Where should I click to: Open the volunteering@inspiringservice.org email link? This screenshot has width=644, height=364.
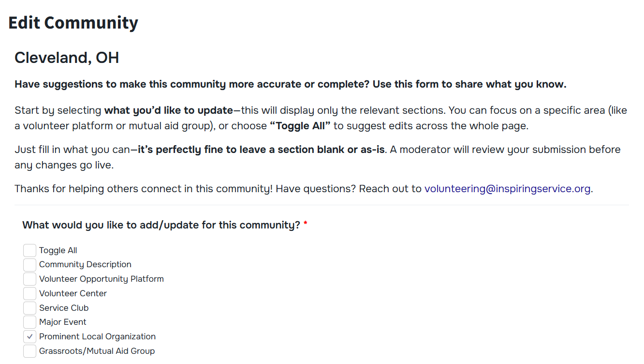tap(507, 189)
